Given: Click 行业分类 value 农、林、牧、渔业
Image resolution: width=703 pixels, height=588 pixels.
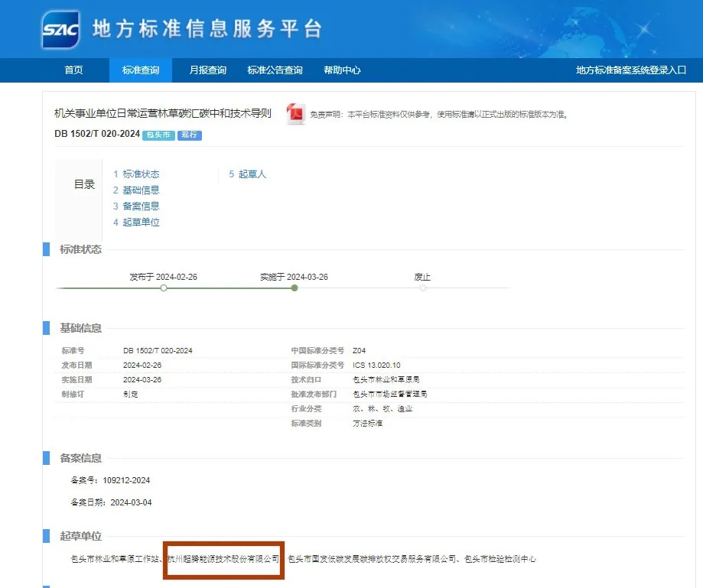Looking at the screenshot, I should (382, 409).
